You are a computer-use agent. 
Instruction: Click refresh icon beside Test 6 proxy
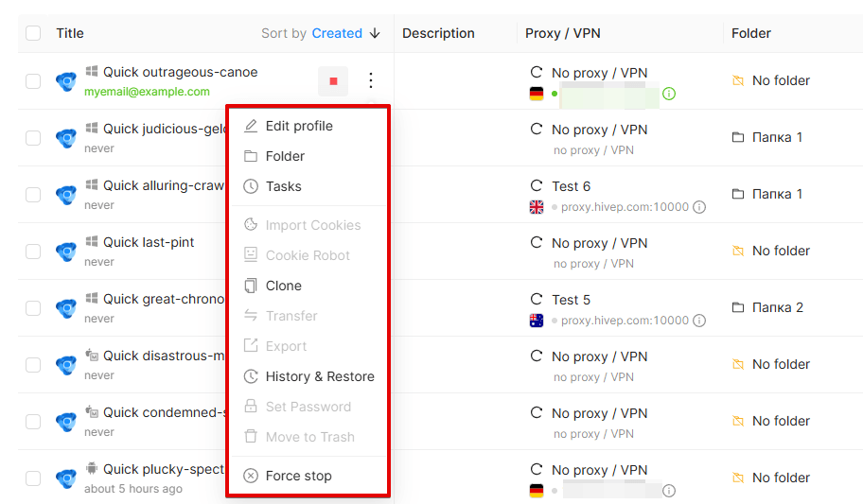537,186
